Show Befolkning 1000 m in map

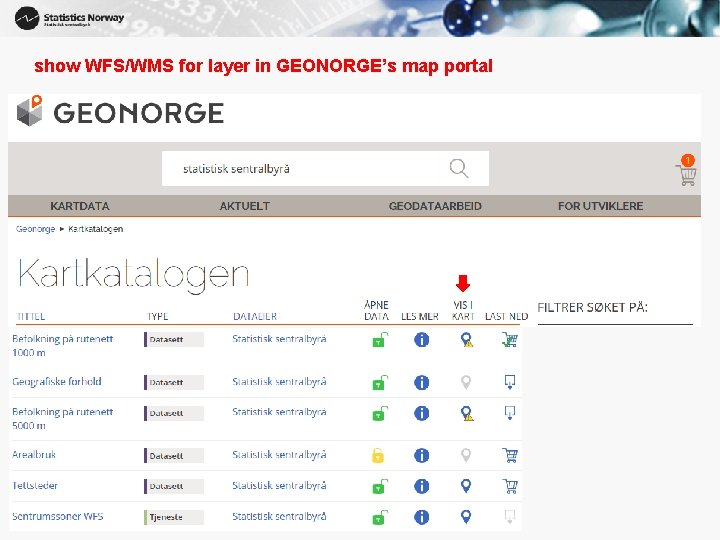tap(467, 340)
